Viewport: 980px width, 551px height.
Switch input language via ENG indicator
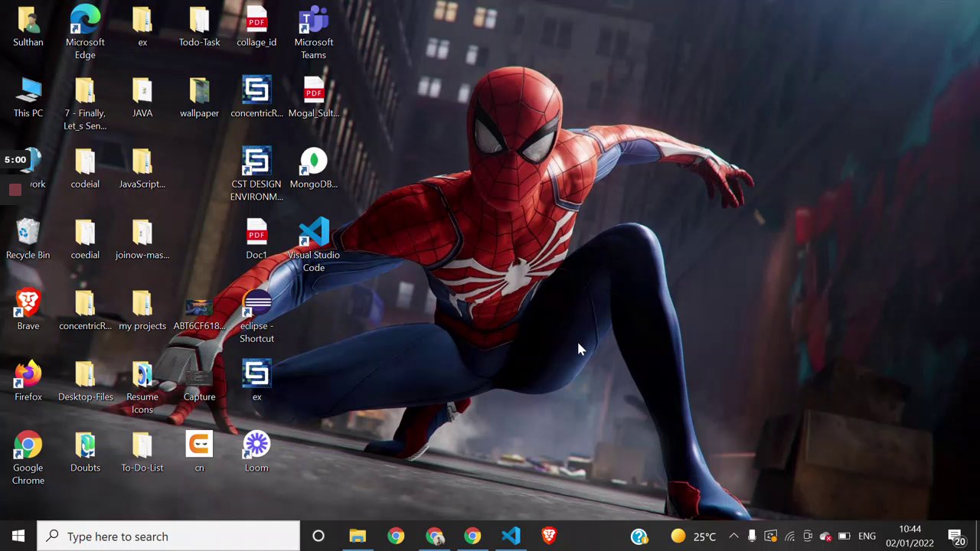[867, 536]
